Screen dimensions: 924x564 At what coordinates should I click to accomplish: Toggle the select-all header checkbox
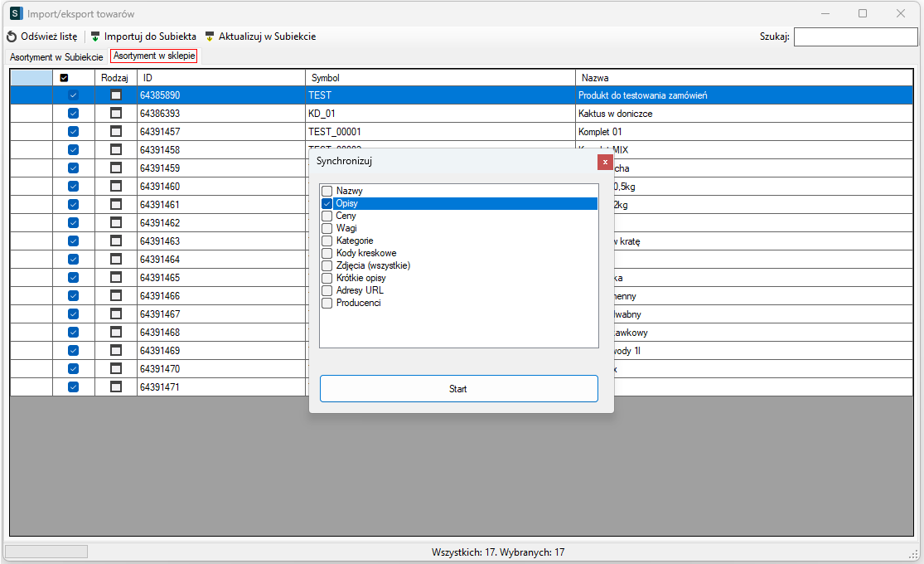(x=65, y=78)
